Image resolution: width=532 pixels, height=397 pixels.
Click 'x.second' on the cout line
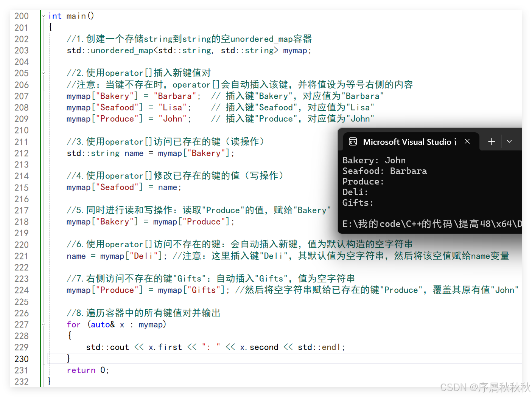click(x=259, y=347)
